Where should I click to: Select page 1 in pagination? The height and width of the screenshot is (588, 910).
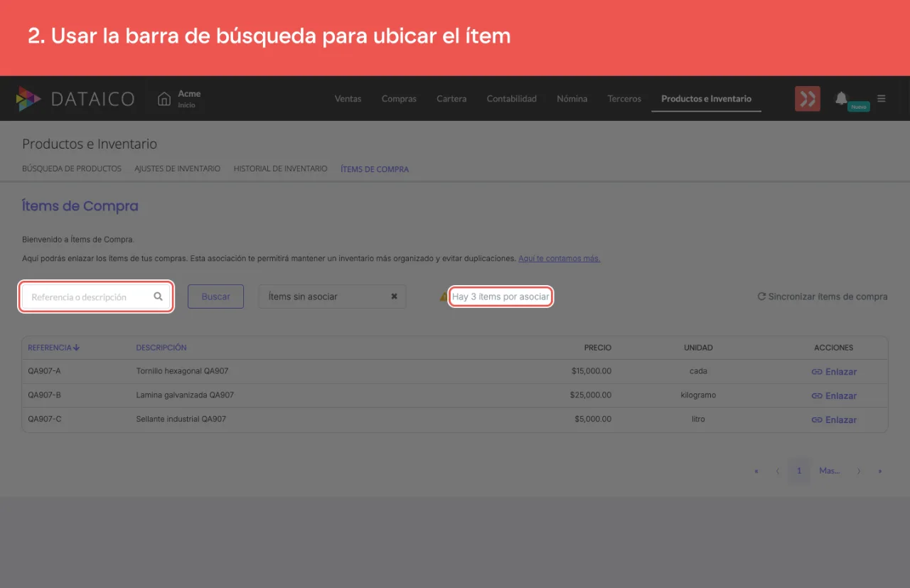[799, 471]
